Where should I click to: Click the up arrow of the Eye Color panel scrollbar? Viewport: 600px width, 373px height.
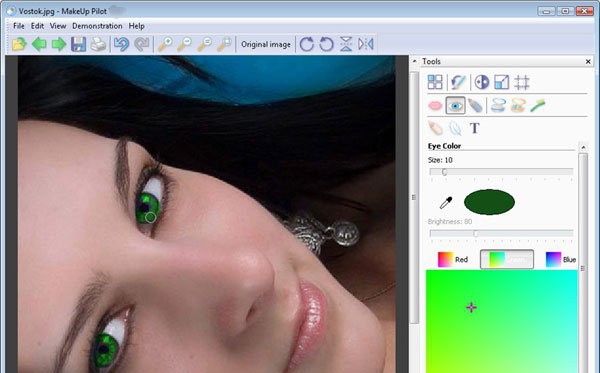583,147
